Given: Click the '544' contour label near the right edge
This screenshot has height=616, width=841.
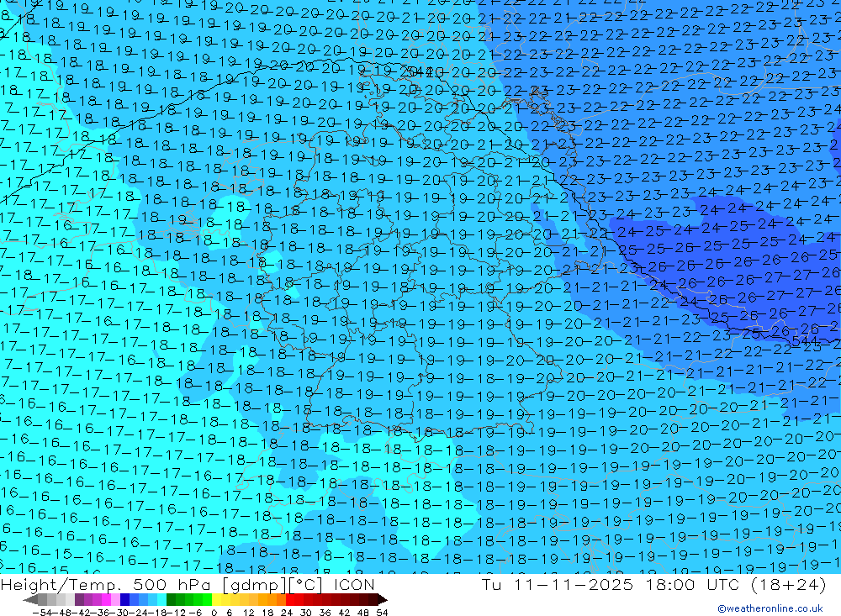Looking at the screenshot, I should pyautogui.click(x=805, y=341).
